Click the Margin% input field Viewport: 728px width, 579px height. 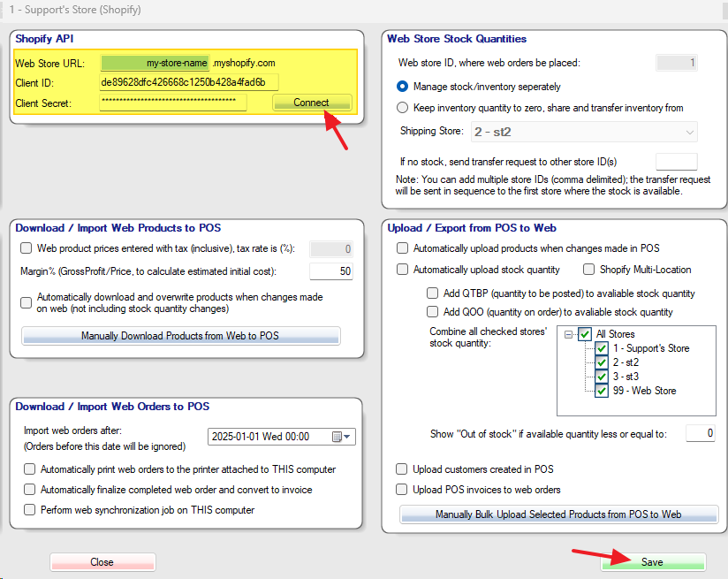tap(331, 271)
